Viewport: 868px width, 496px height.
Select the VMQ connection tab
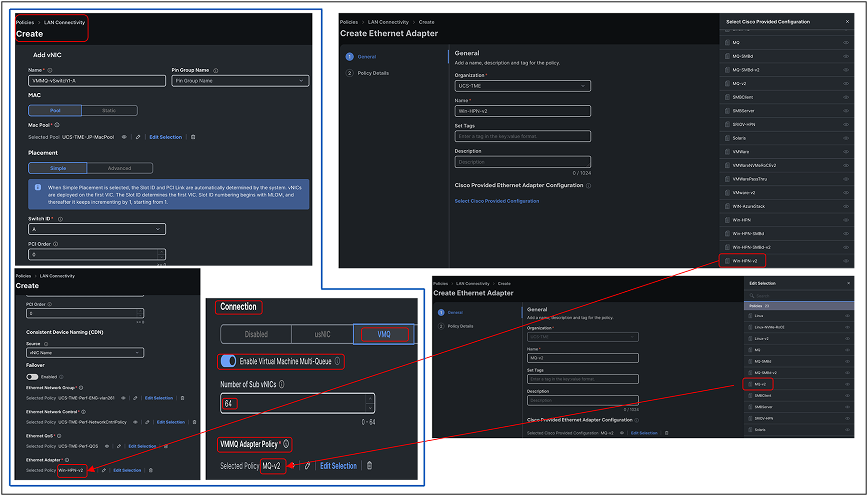[x=384, y=335]
